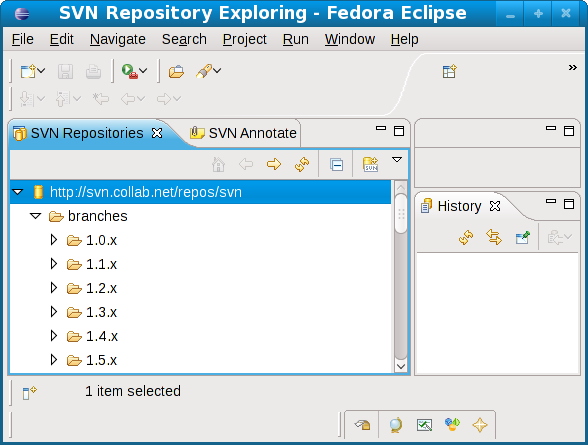Click the Home icon in SVN Repositories

(218, 164)
